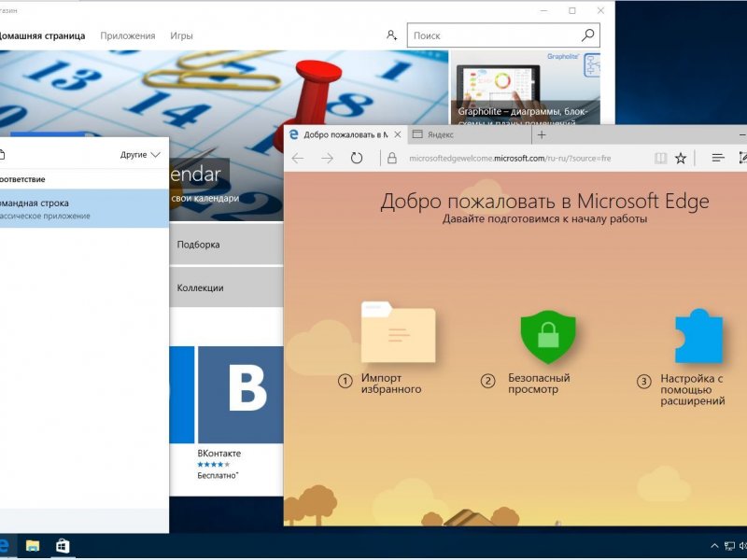The width and height of the screenshot is (747, 560).
Task: Close the Добро пожаловать Edge tab
Action: (x=398, y=134)
